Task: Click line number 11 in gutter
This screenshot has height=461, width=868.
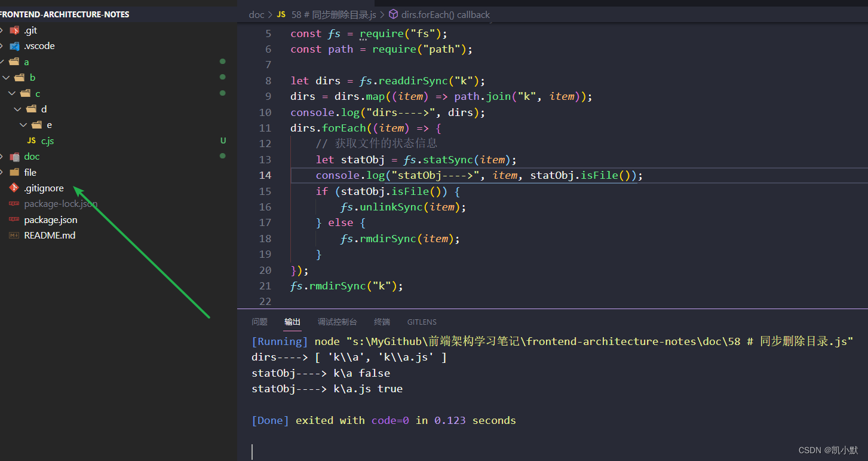Action: pos(265,128)
